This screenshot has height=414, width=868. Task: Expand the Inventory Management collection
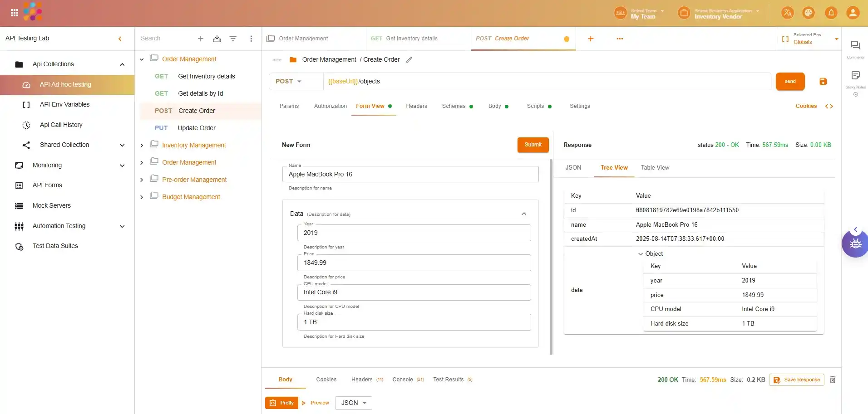point(142,146)
